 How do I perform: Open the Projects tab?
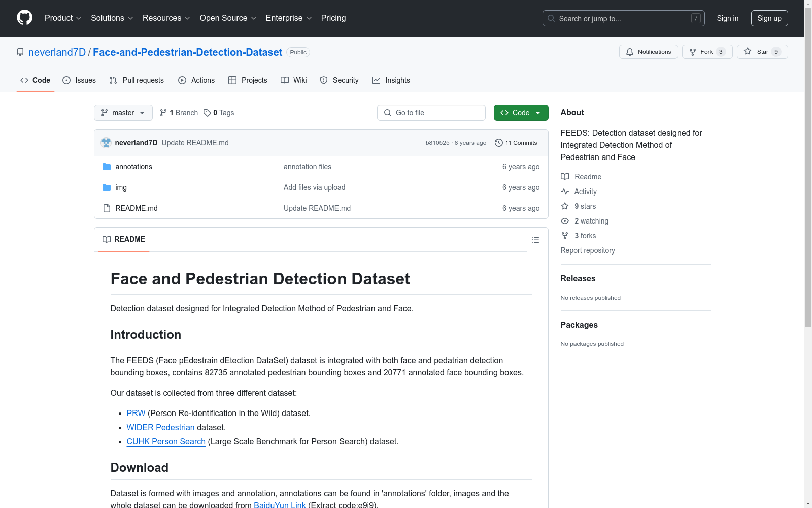click(x=248, y=80)
